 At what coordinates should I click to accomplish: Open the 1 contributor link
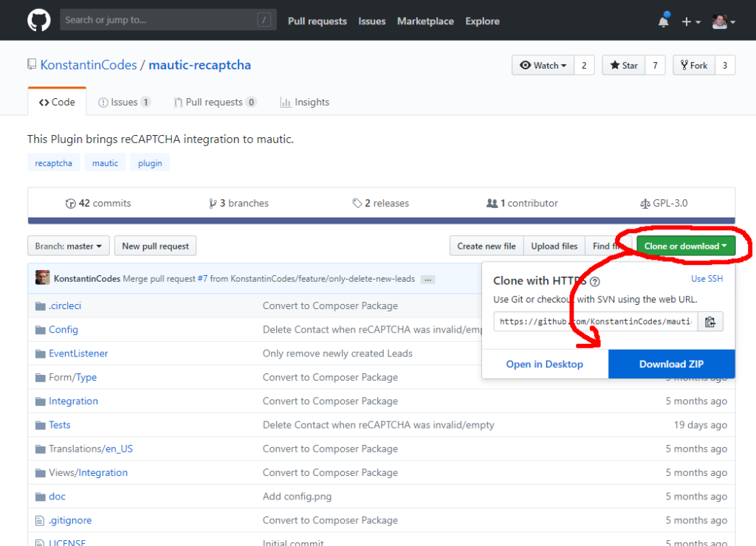[x=522, y=204]
